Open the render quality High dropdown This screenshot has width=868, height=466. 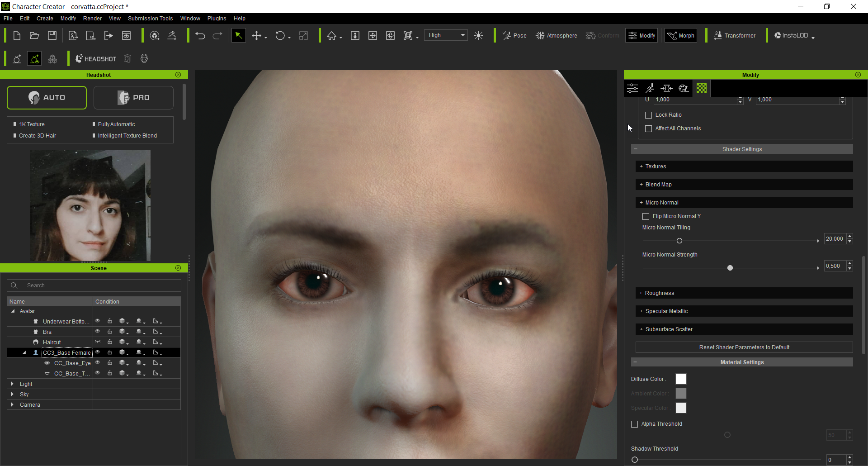446,35
